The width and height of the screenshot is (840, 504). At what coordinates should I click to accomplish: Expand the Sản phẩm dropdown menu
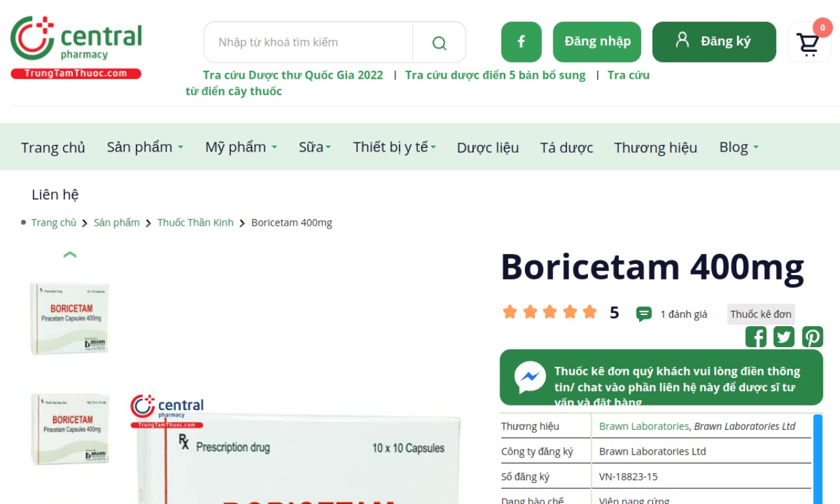tap(145, 147)
